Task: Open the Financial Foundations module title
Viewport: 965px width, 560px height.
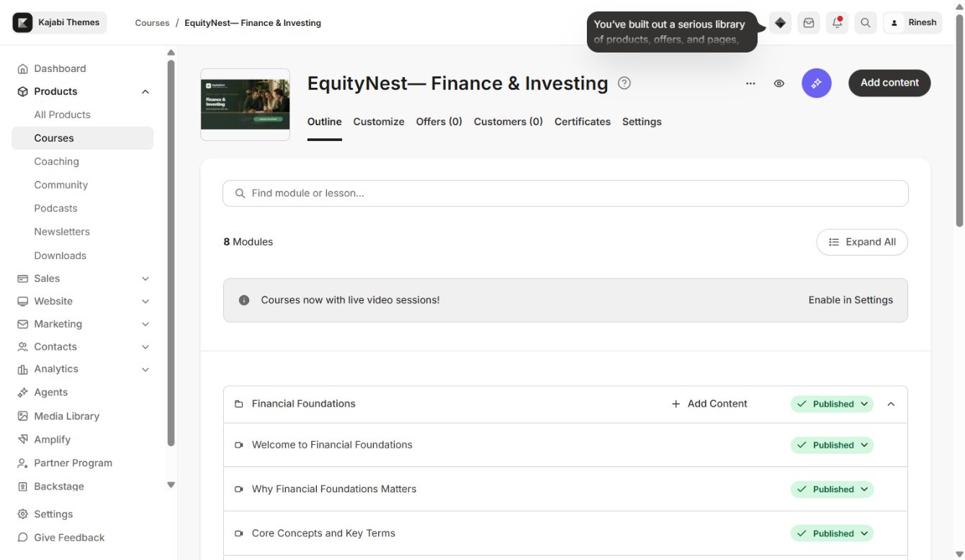Action: pyautogui.click(x=304, y=404)
